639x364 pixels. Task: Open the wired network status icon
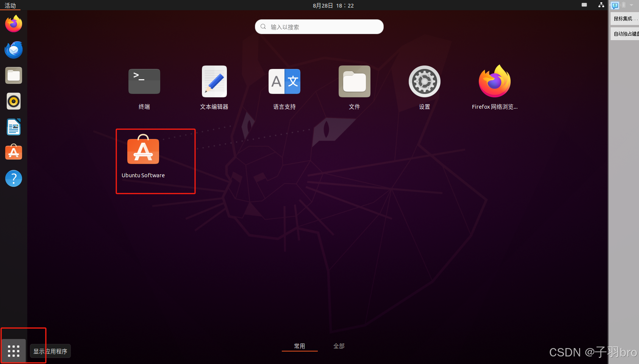(x=601, y=5)
